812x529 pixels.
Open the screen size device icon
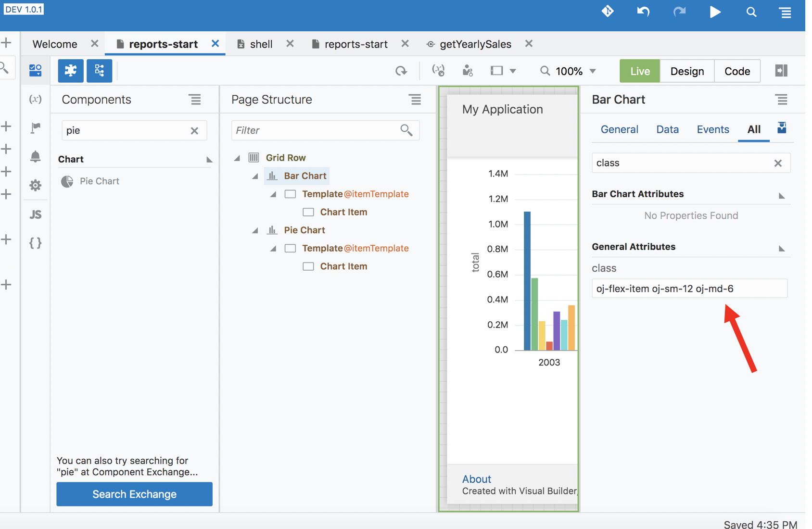[x=497, y=71]
